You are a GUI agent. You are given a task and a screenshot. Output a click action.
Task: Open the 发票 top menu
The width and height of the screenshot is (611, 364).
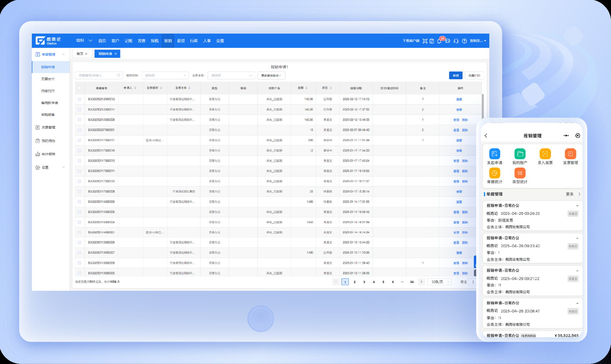coord(142,41)
